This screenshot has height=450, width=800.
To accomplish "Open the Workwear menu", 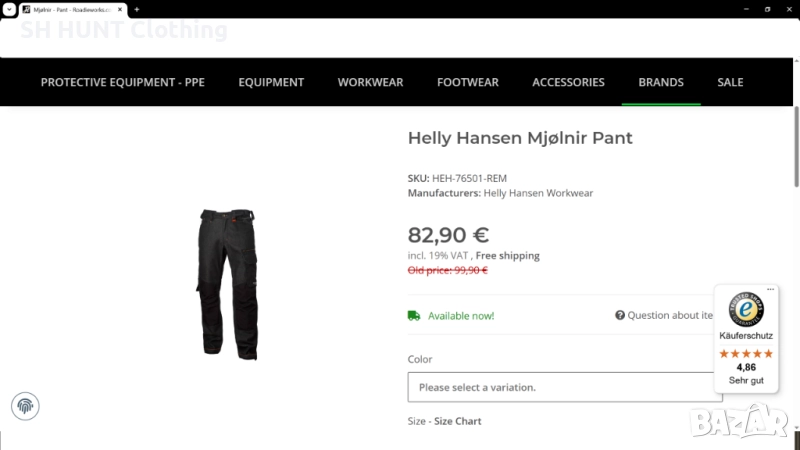I will coord(370,82).
